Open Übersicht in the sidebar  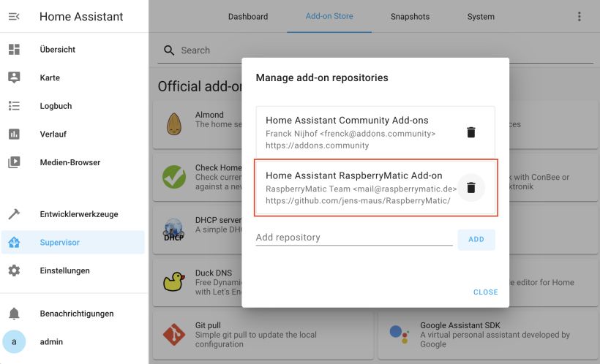(x=72, y=49)
